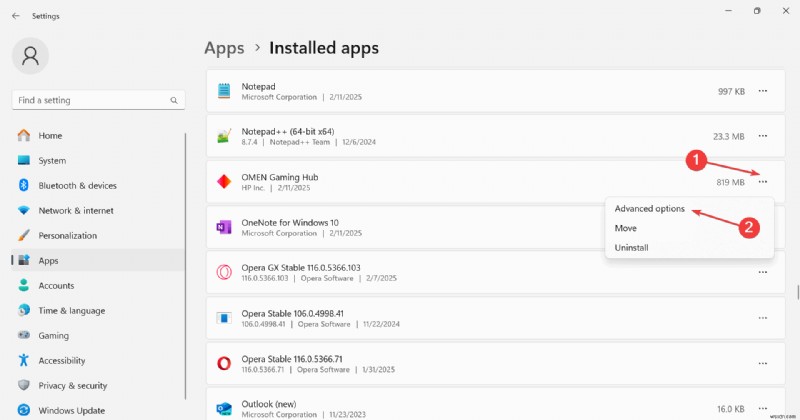
Task: Open more options for Opera GX Stable
Action: 763,273
